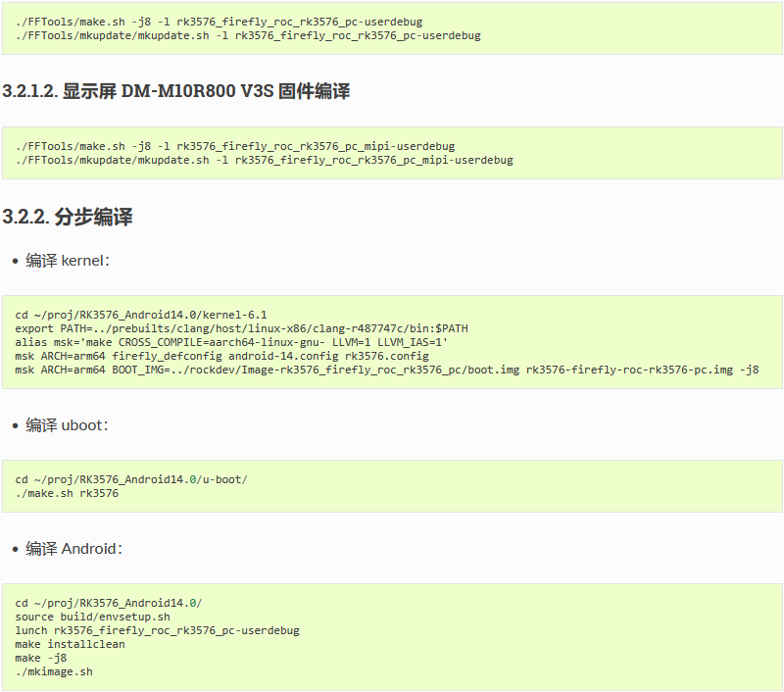This screenshot has height=692, width=784.
Task: Click the line ./FFTools/make.sh -j8 -l rk3576_firefly_roc_rk3576_pc-userdebug
Action: [x=219, y=22]
